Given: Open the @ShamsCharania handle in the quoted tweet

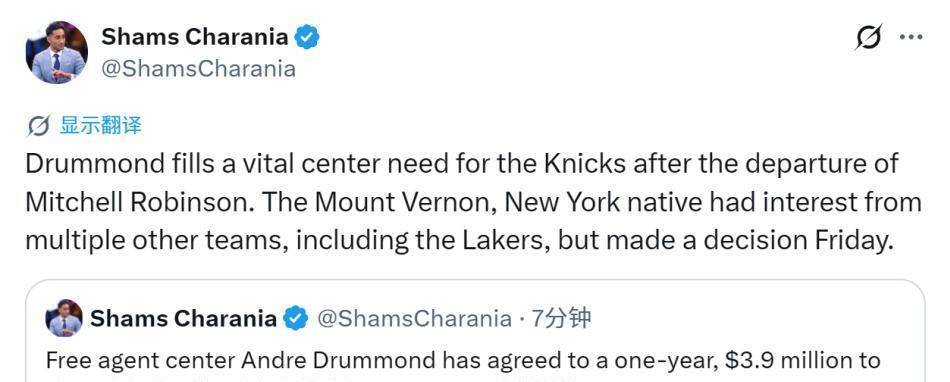Looking at the screenshot, I should click(x=414, y=318).
